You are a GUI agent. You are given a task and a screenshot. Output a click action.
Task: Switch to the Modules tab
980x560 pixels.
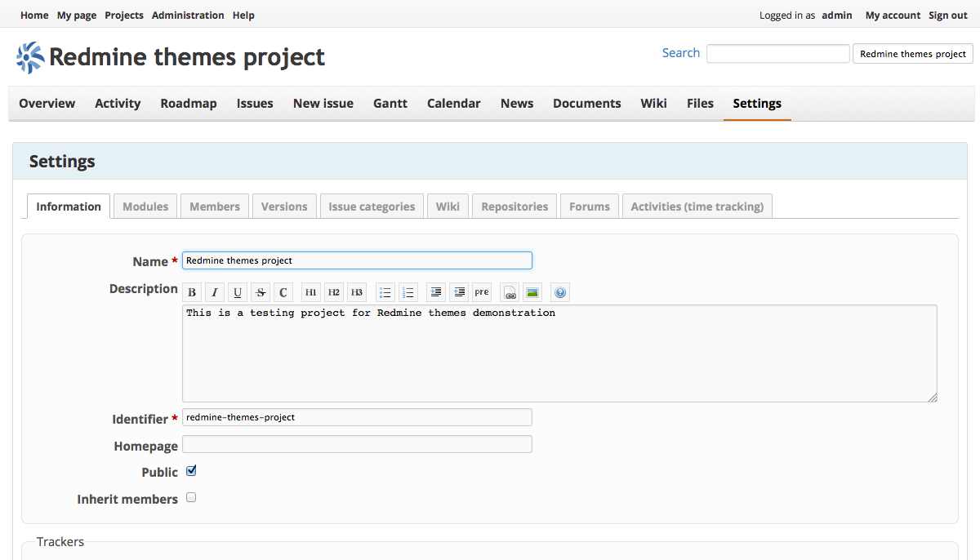point(145,207)
